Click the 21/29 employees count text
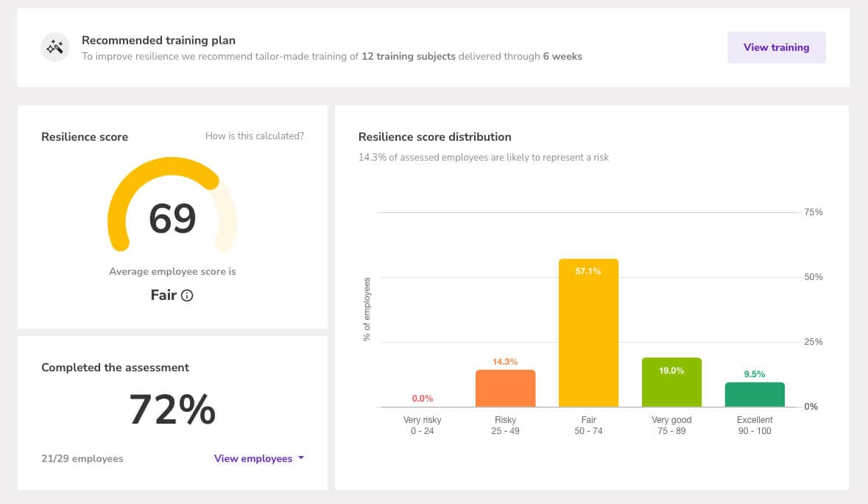The width and height of the screenshot is (868, 504). tap(82, 458)
